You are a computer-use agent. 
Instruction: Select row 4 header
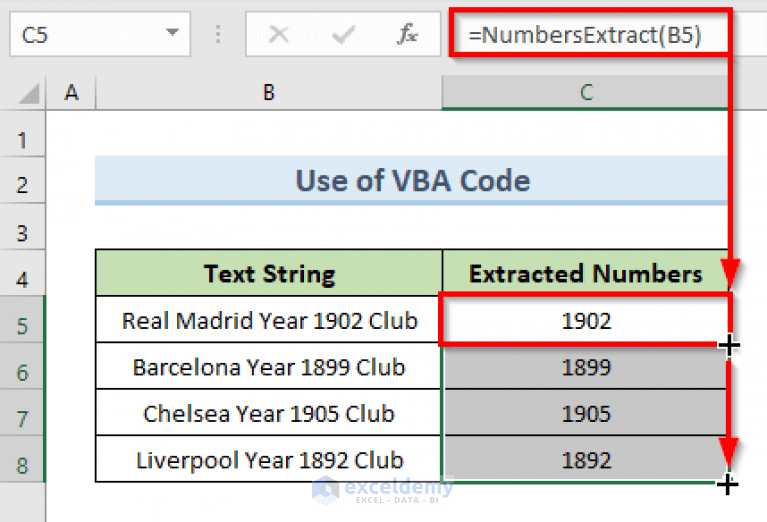23,273
